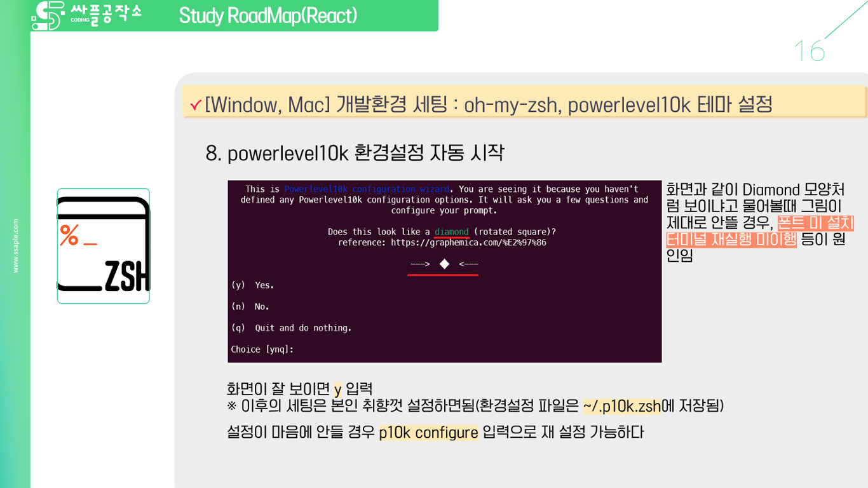Viewport: 868px width, 488px height.
Task: Click the terminal screenshot thumbnail
Action: pyautogui.click(x=445, y=271)
